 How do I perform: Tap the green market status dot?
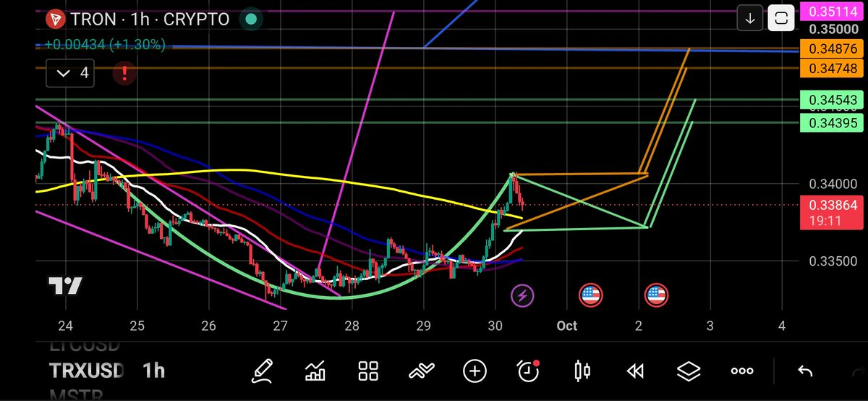point(251,18)
